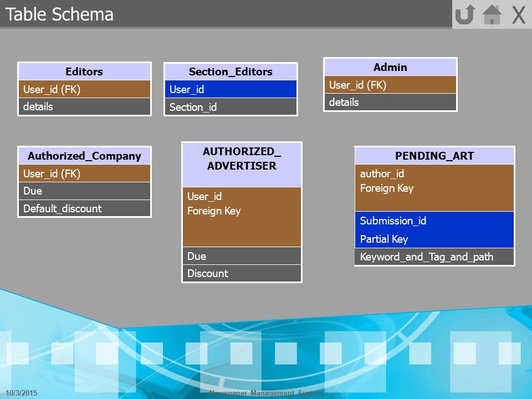Click User_id row in Section_Editors table
This screenshot has width=532, height=399.
click(231, 89)
